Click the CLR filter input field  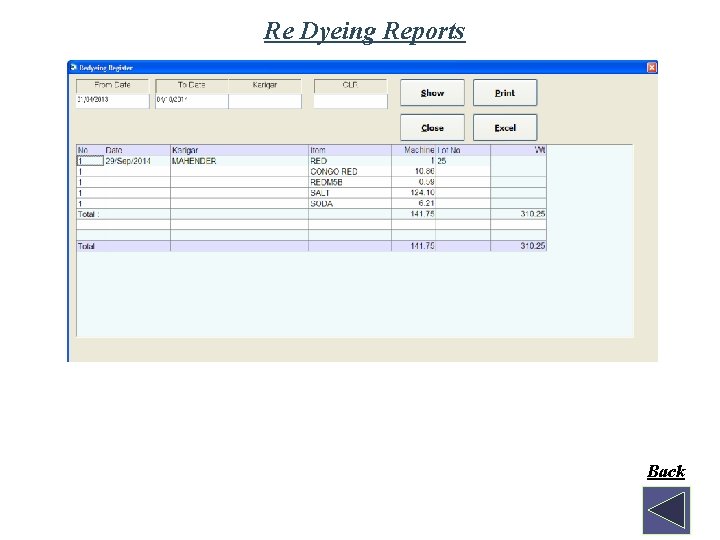click(350, 101)
